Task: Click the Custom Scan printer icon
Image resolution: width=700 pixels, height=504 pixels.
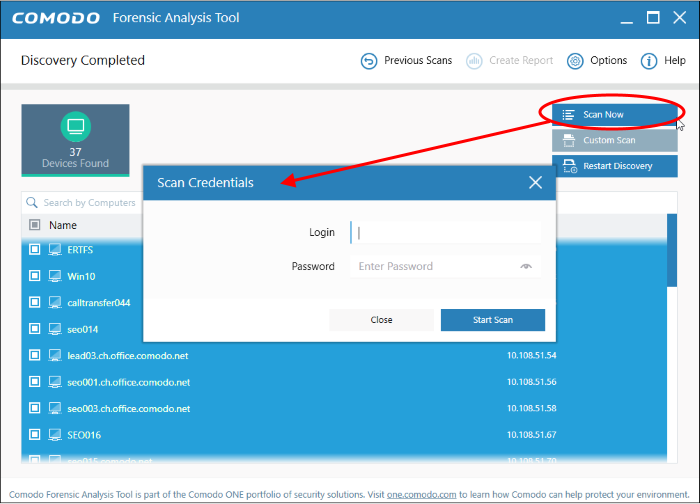Action: 569,140
